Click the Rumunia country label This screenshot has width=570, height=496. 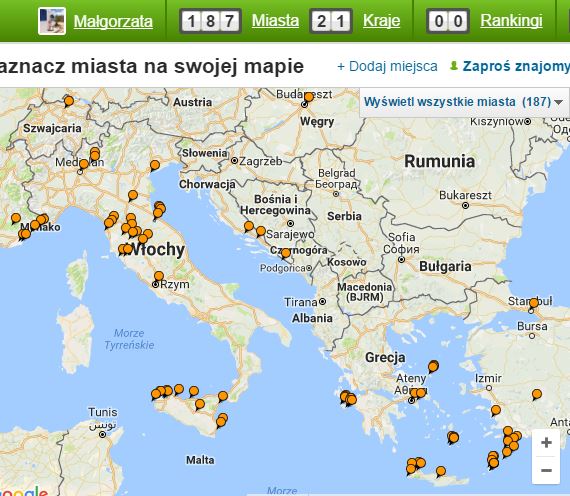point(439,161)
